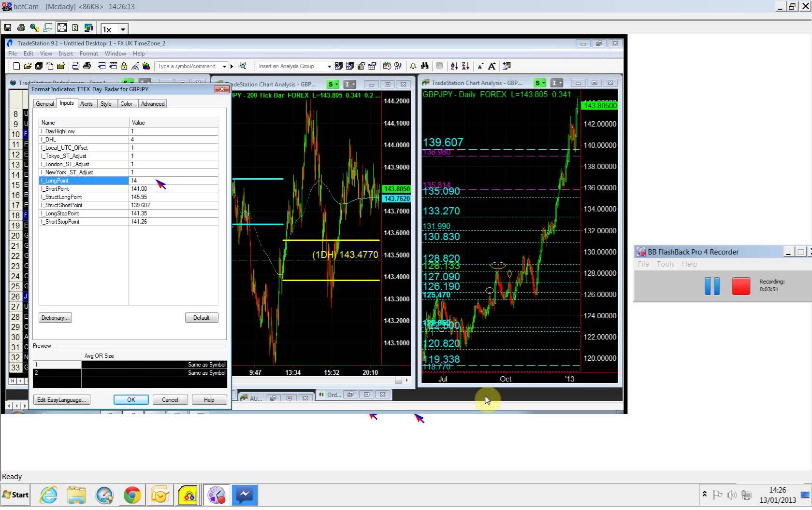This screenshot has width=812, height=510.
Task: Click the symbol lookup icon beside command box
Action: [242, 66]
